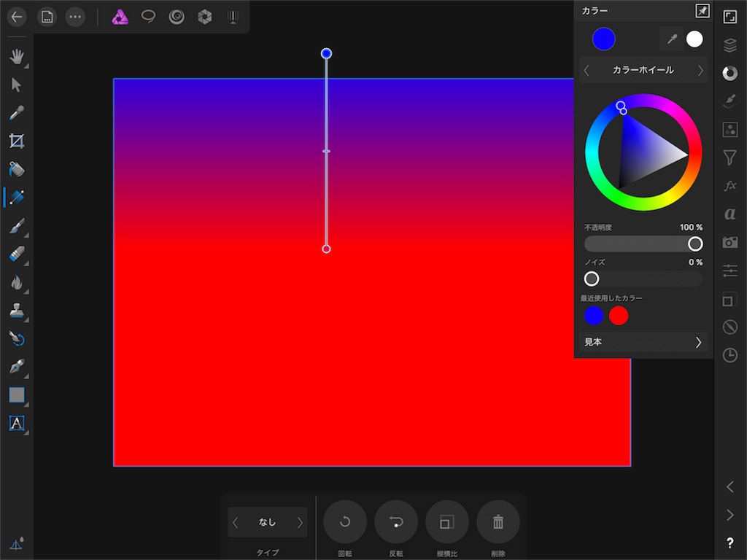Toggle the snapping icon at bottom left
747x560 pixels.
(x=17, y=544)
